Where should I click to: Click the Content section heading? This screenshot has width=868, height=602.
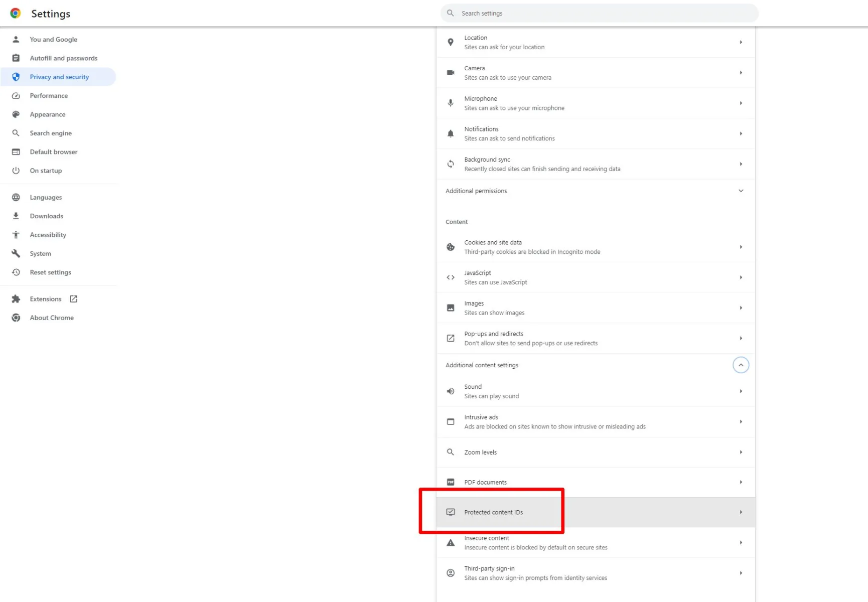tap(456, 222)
